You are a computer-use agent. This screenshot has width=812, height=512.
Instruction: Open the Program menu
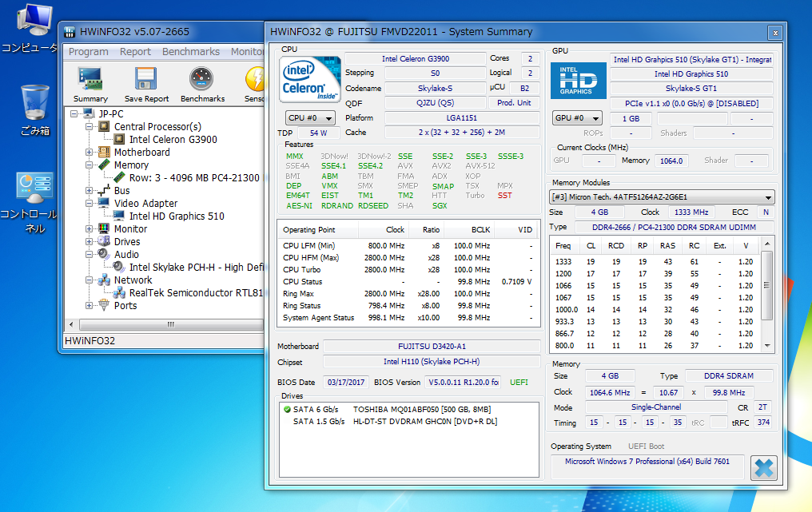tap(88, 52)
